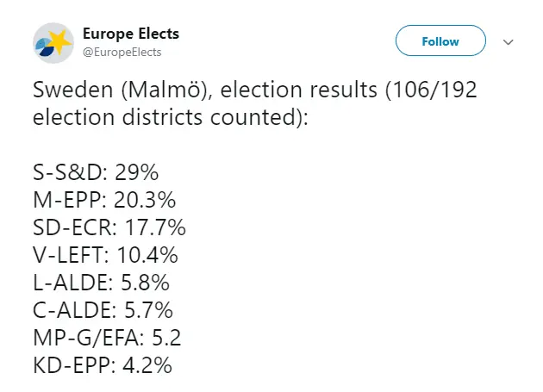Open the Europe Elects display name link

click(x=130, y=34)
